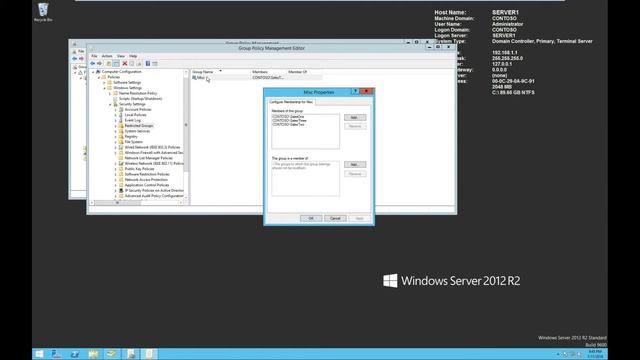Viewport: 640px width, 360px height.
Task: Click the Member Of column header
Action: pyautogui.click(x=304, y=72)
